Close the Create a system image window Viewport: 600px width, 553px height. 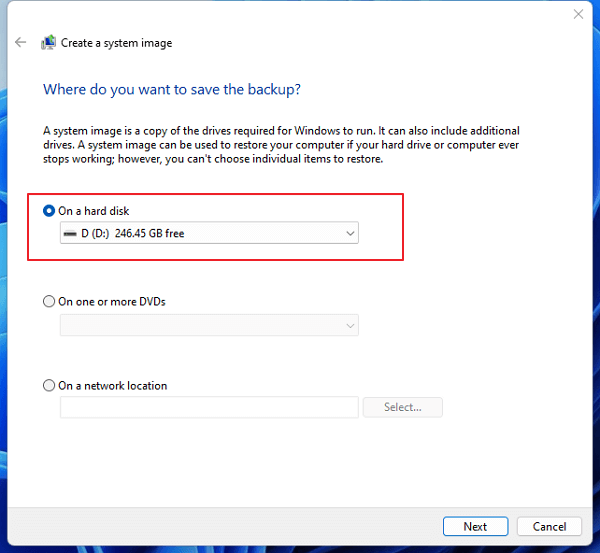point(578,14)
